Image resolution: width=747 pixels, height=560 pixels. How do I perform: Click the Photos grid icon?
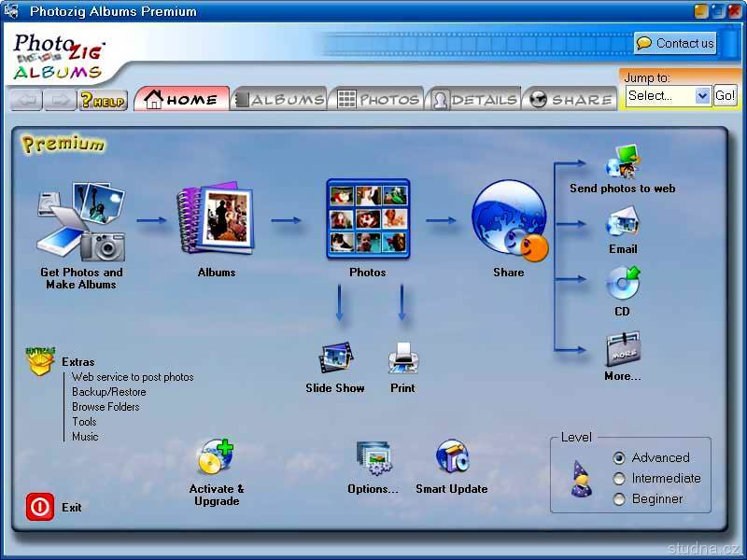[x=367, y=219]
